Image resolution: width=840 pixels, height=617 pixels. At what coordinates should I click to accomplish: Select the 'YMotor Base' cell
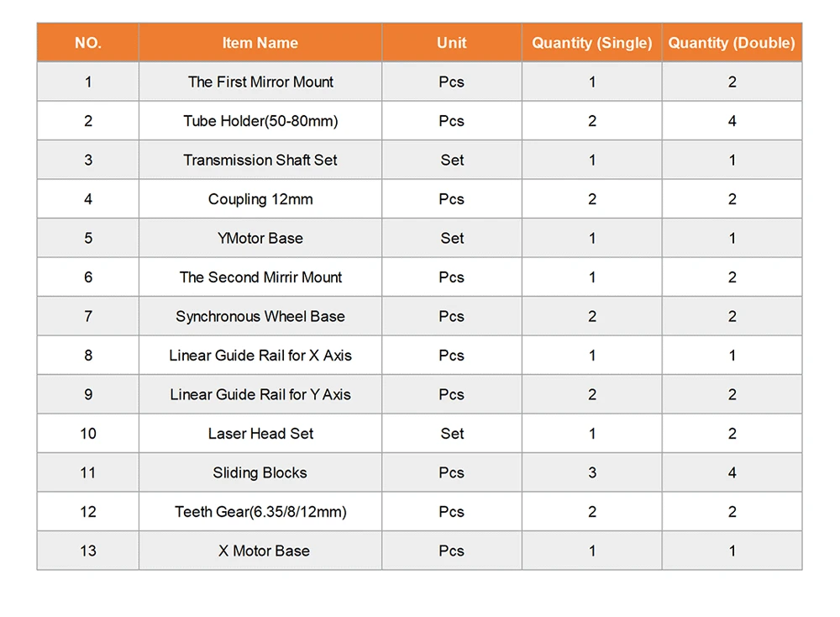coord(260,238)
